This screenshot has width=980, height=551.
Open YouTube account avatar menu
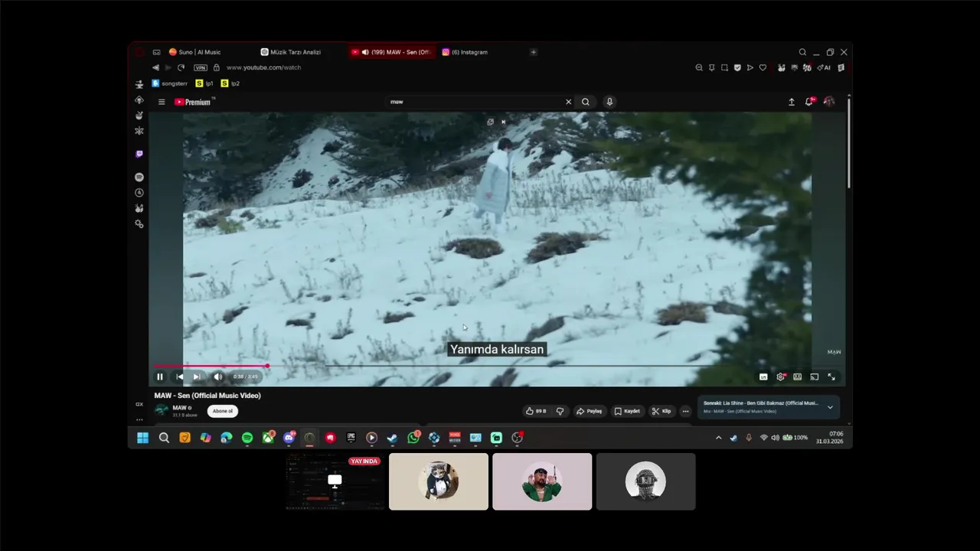pos(829,102)
